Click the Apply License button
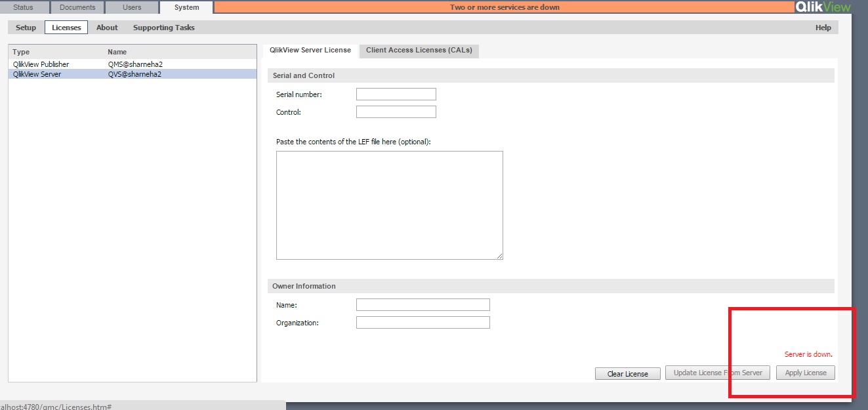The width and height of the screenshot is (868, 410). coord(806,373)
